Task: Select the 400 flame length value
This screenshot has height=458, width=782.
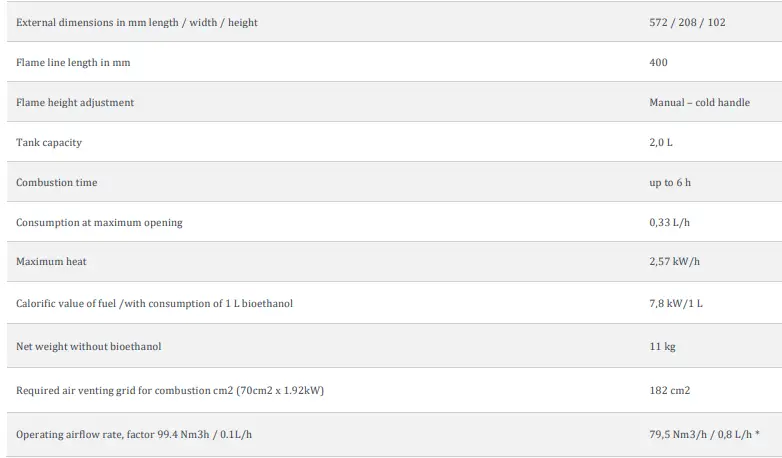Action: coord(658,62)
